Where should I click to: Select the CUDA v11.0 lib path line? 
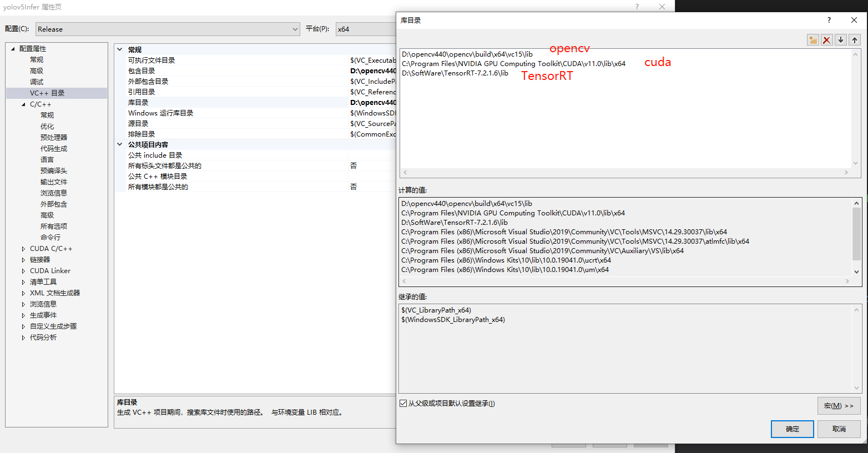(x=513, y=64)
